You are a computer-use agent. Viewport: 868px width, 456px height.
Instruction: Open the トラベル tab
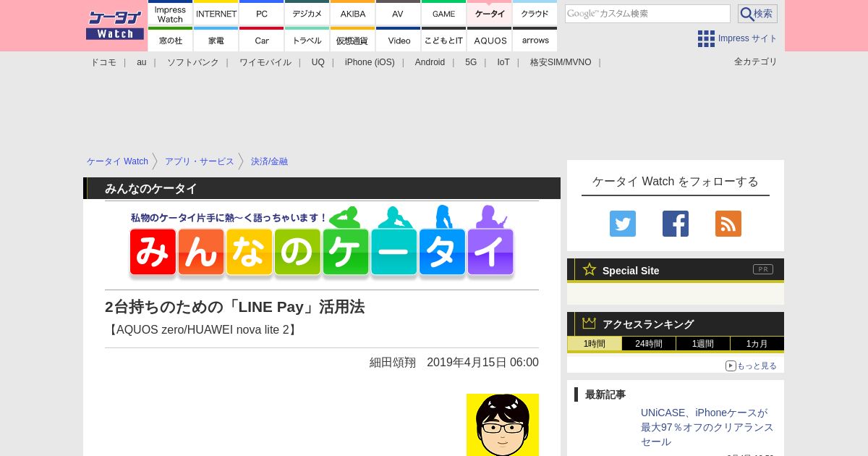point(307,39)
